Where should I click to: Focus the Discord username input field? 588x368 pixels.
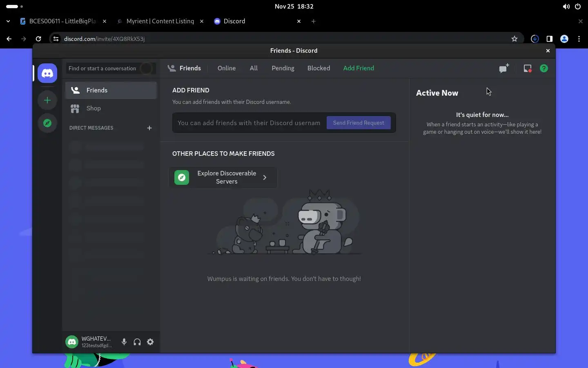(249, 123)
